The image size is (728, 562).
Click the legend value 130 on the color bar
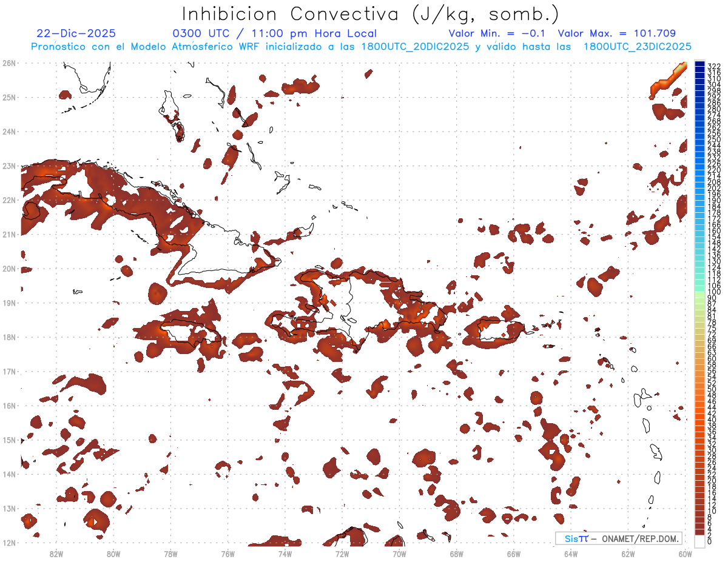[x=713, y=261]
